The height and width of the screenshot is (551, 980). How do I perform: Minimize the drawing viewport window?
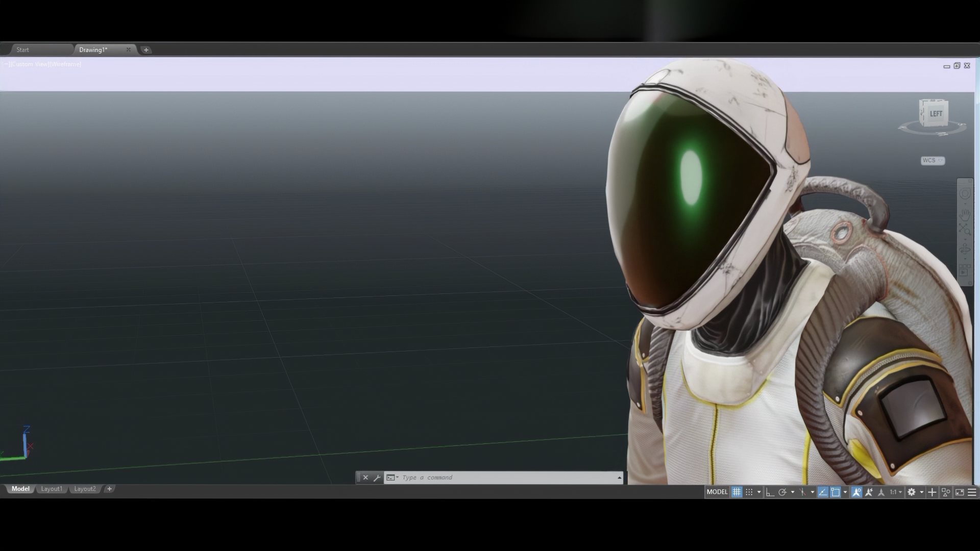click(x=947, y=66)
